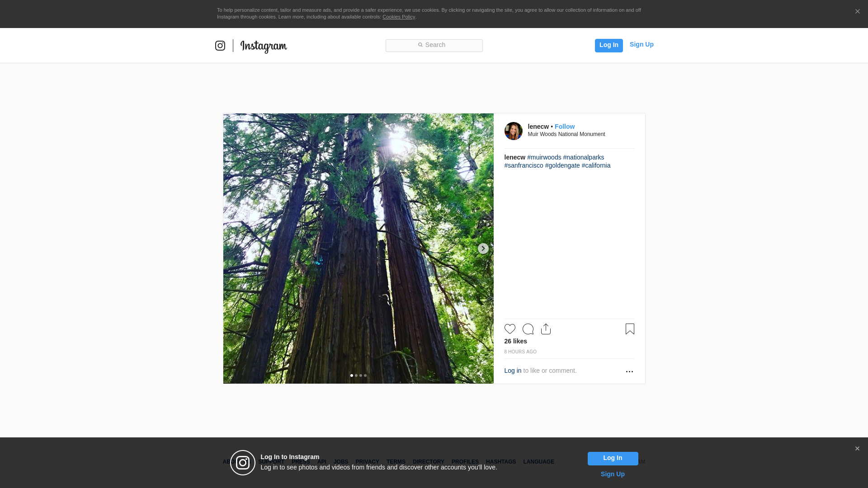The width and height of the screenshot is (868, 488).
Task: Click the Instagram camera glyph logo
Action: [x=220, y=46]
